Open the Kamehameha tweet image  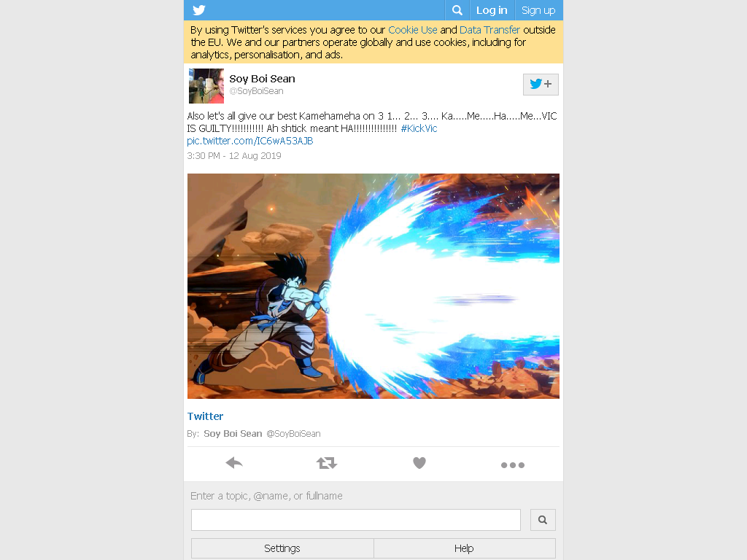point(373,286)
